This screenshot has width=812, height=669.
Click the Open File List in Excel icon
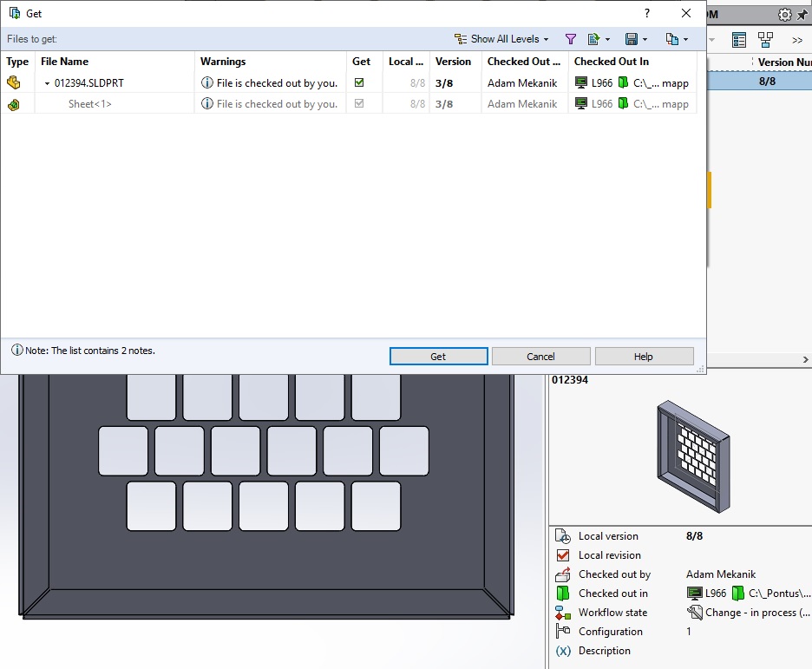tap(593, 38)
